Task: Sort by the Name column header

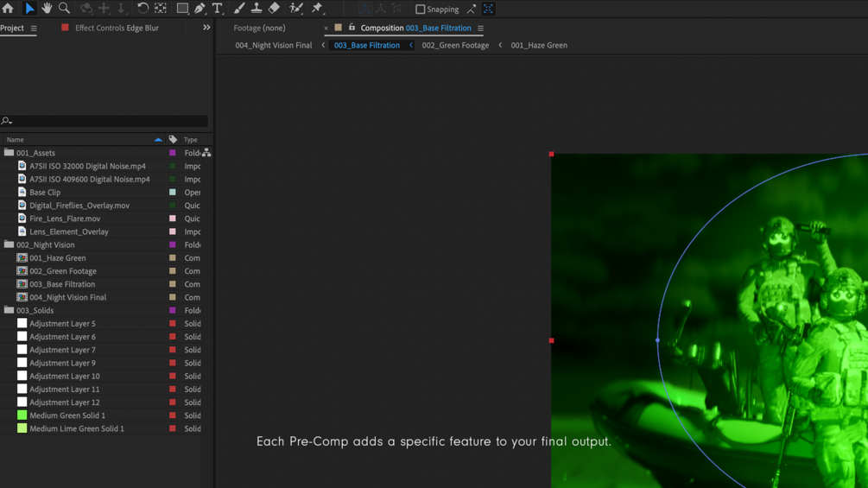Action: (x=16, y=140)
